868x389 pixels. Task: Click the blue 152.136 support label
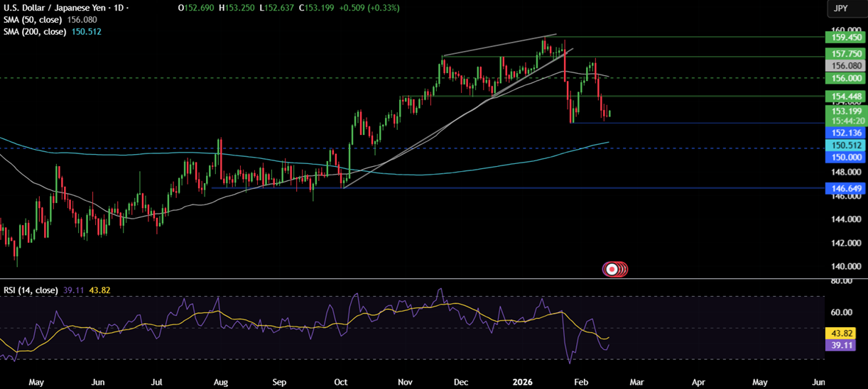843,133
